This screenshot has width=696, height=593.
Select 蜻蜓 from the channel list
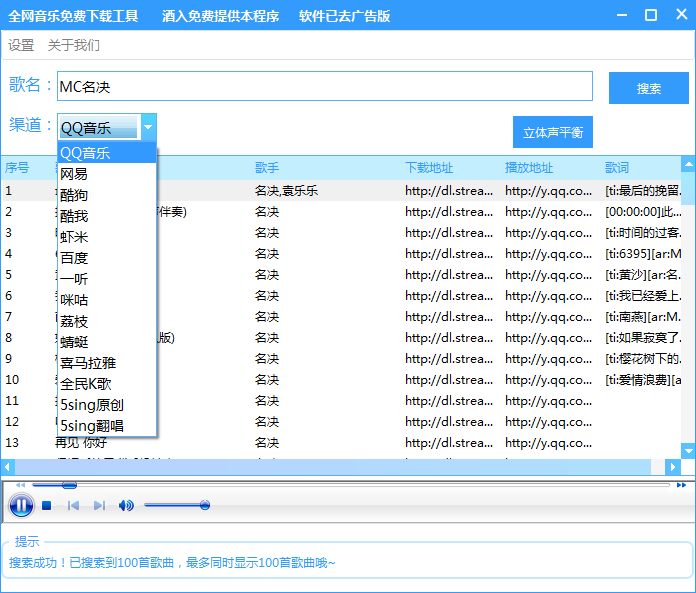107,342
